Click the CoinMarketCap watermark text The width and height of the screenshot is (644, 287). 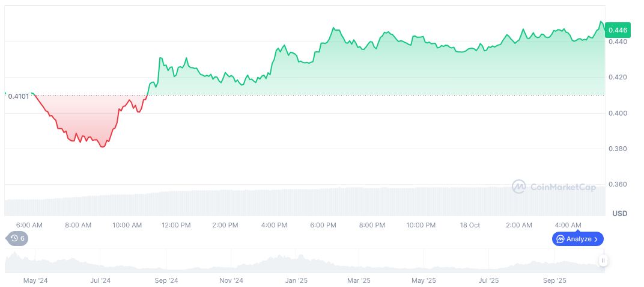(x=563, y=187)
